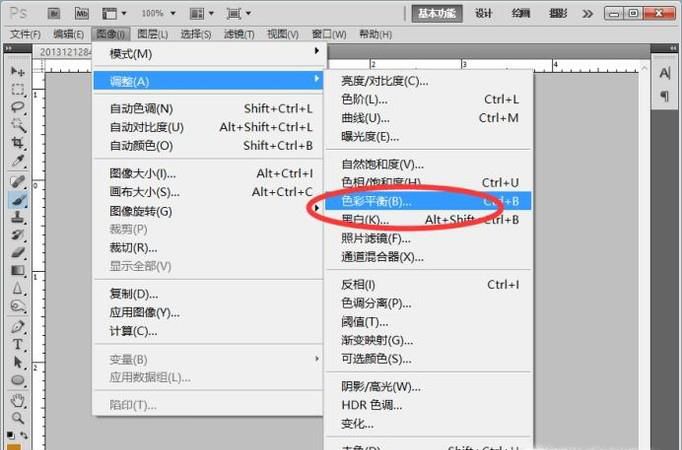Choose 自动色调(N) in Image menu
682x450 pixels.
(x=208, y=109)
